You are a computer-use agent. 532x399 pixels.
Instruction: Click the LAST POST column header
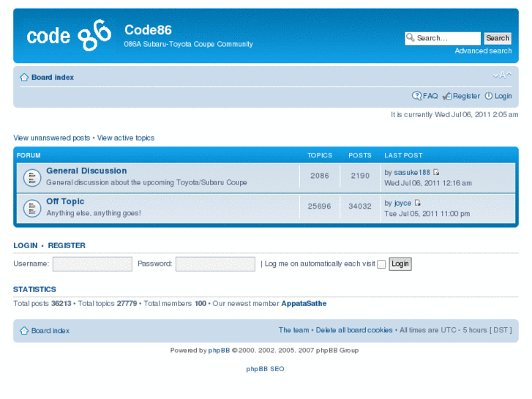(403, 155)
